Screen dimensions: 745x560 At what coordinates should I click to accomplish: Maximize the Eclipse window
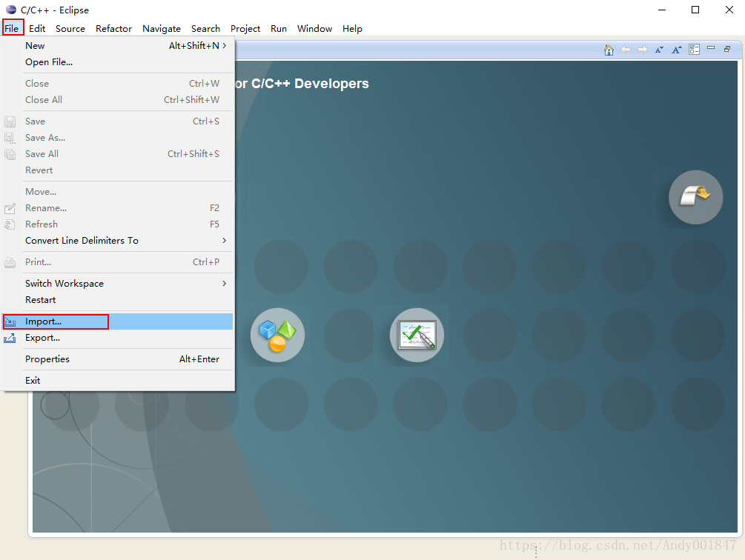[x=695, y=10]
